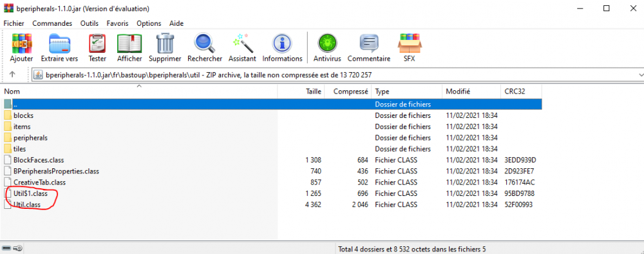Click the tiles folder name
Screen dimensions: 644x254
[20, 149]
